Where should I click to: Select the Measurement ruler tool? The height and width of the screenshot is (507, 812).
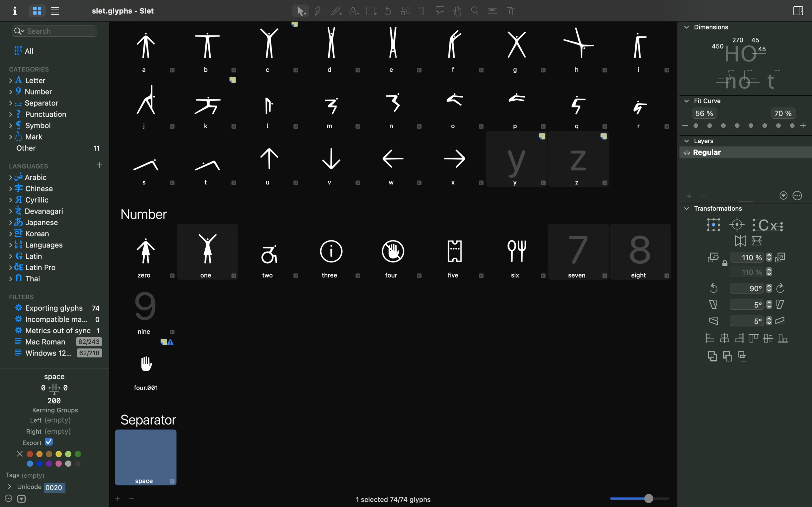tap(492, 11)
